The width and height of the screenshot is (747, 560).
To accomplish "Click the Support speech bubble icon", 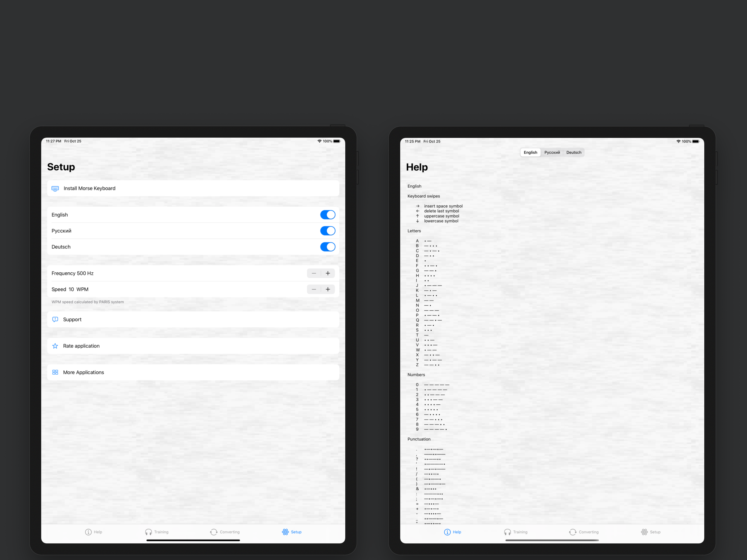I will coord(55,320).
